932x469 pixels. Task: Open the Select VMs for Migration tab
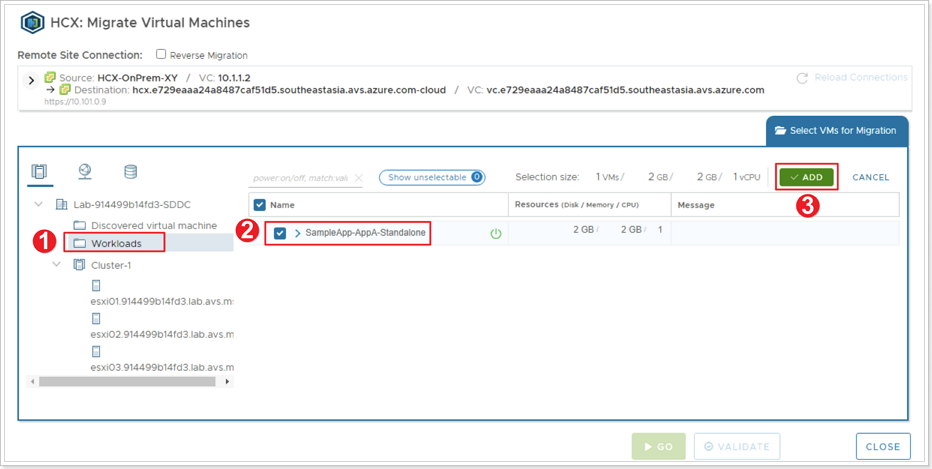(836, 131)
